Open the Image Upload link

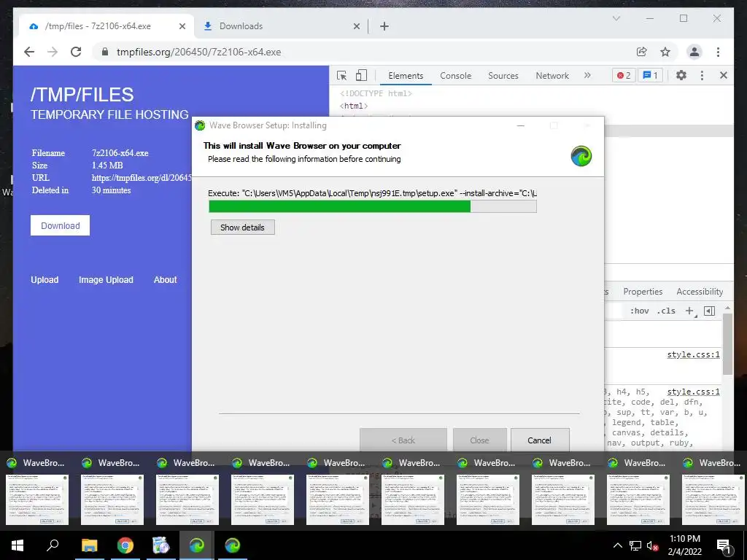click(106, 280)
